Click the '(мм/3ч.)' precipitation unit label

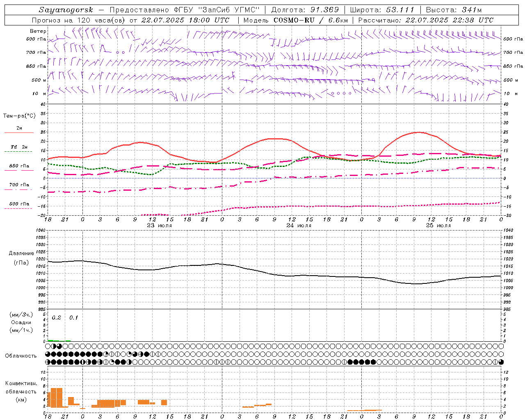coord(21,315)
